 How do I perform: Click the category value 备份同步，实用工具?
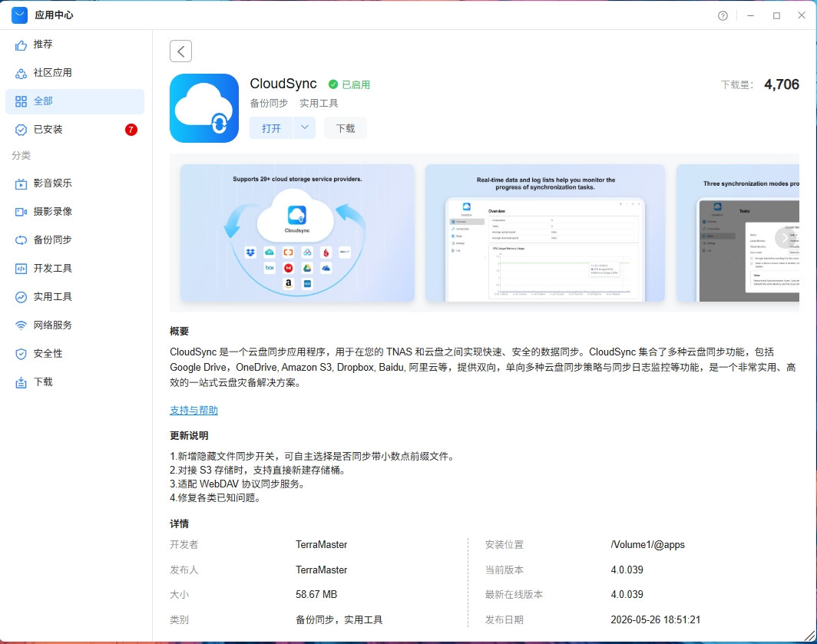(x=339, y=620)
